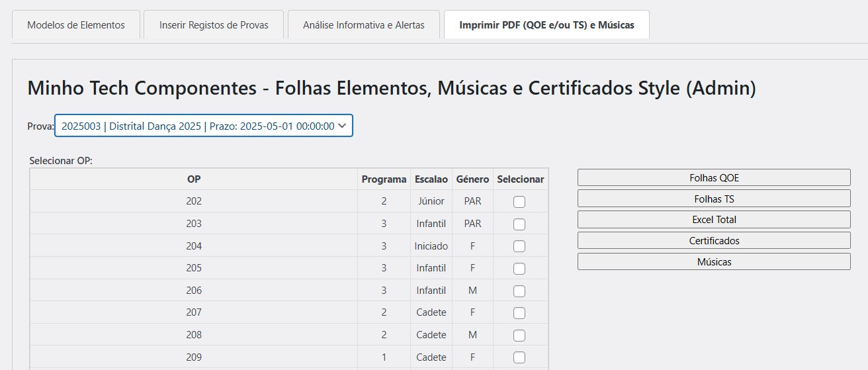Toggle the checkbox in the OP 207 row
The width and height of the screenshot is (868, 370).
(519, 313)
